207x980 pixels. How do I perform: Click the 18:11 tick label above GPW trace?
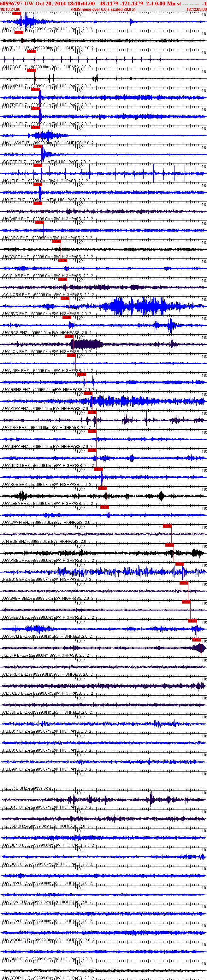click(x=80, y=15)
